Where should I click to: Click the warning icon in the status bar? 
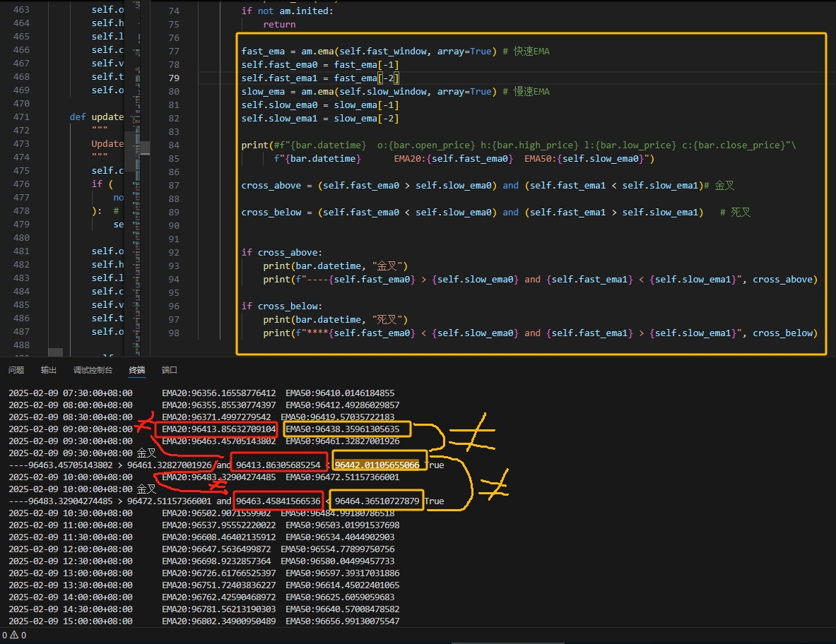point(14,635)
